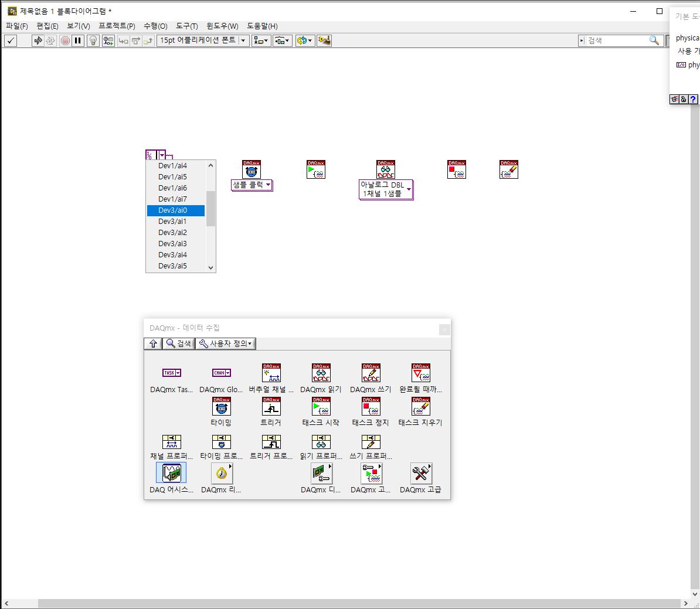Select Dev3/ai4 in the channel list
700x609 pixels.
point(176,255)
